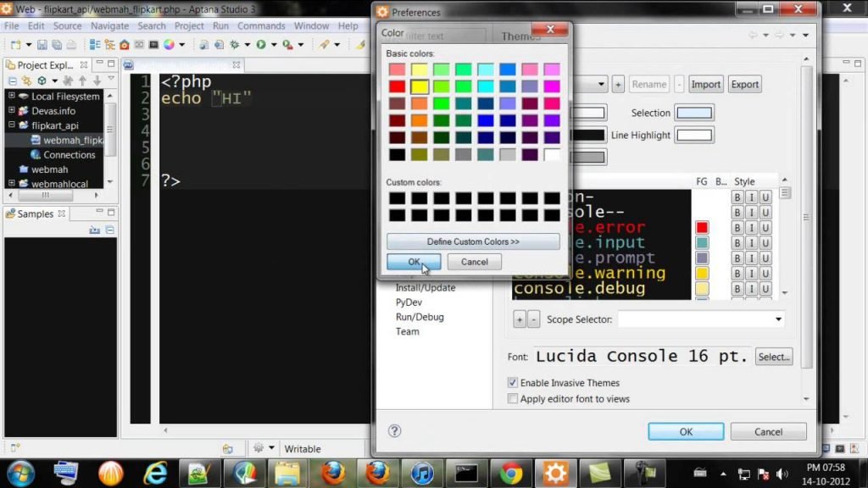Open Internet Explorer from the taskbar
This screenshot has height=488, width=868.
click(x=156, y=474)
